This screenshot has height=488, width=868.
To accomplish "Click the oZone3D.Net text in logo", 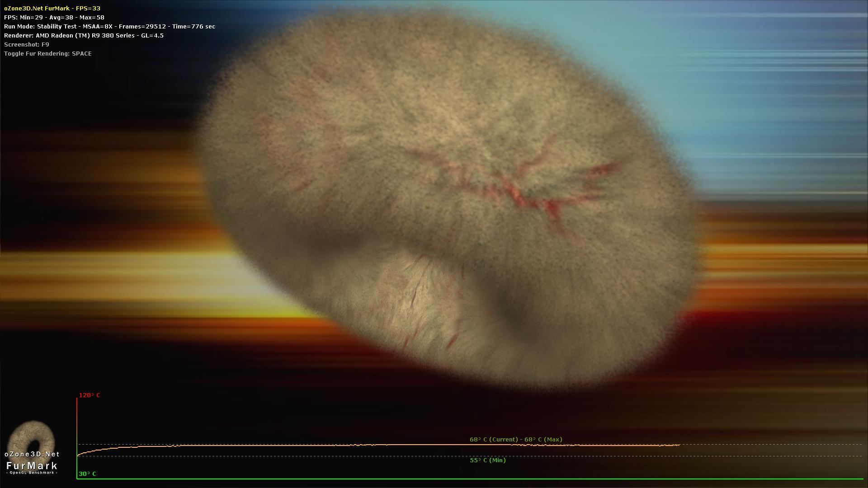I will point(32,454).
